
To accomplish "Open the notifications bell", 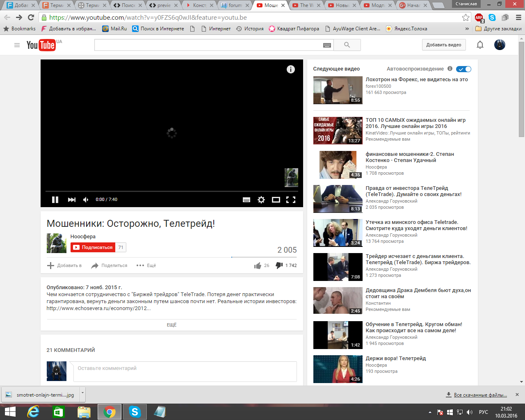I will [480, 45].
